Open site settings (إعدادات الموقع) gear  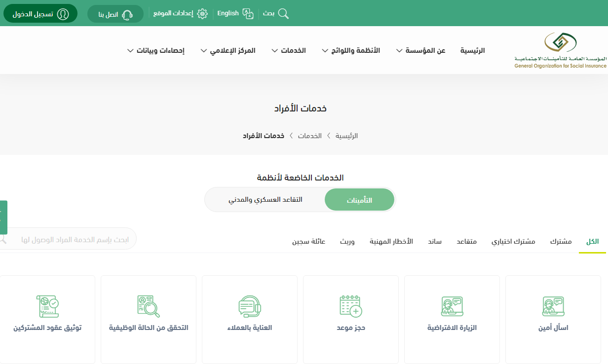point(202,13)
